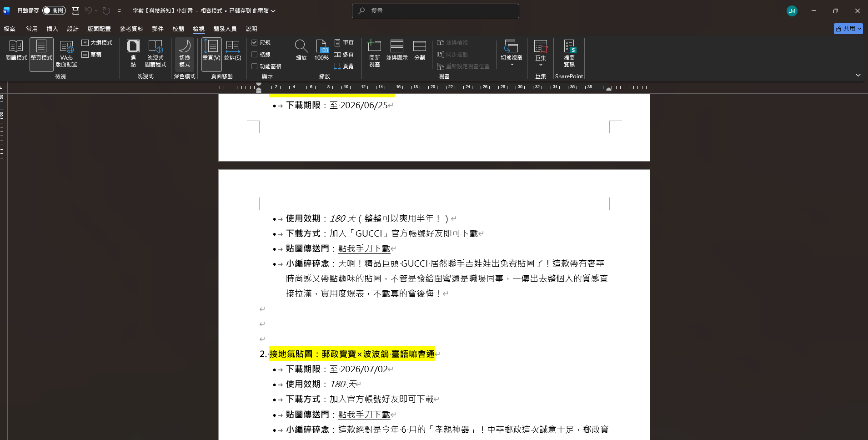This screenshot has width=868, height=440.
Task: Enable the Navigation Pane (功能窗格) checkbox
Action: point(266,66)
